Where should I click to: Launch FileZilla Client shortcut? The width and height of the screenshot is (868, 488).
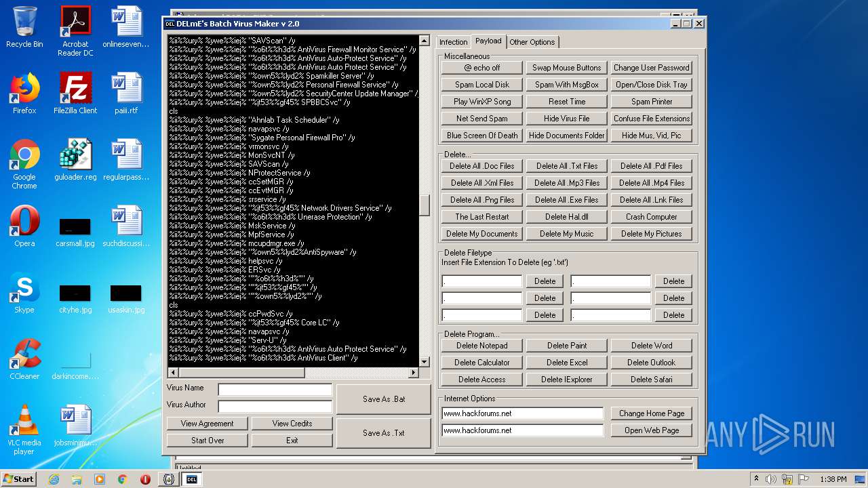(75, 94)
